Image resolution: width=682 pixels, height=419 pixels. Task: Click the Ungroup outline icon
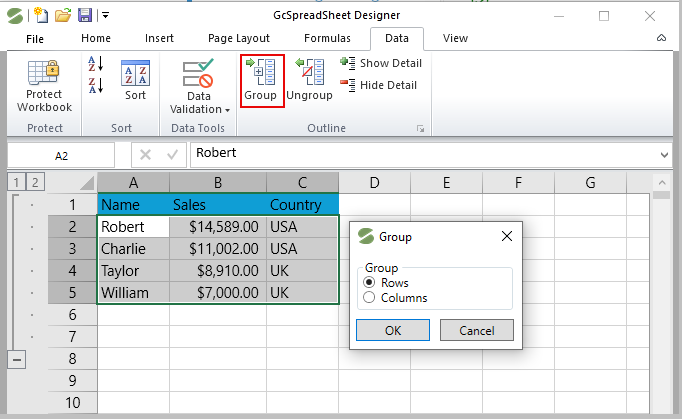tap(309, 72)
